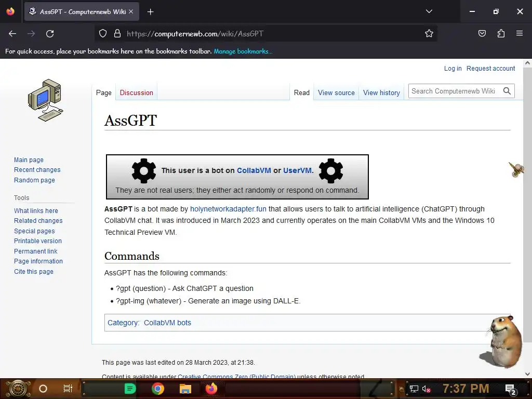Open the Pocket save icon
This screenshot has height=399, width=532.
coord(482,33)
